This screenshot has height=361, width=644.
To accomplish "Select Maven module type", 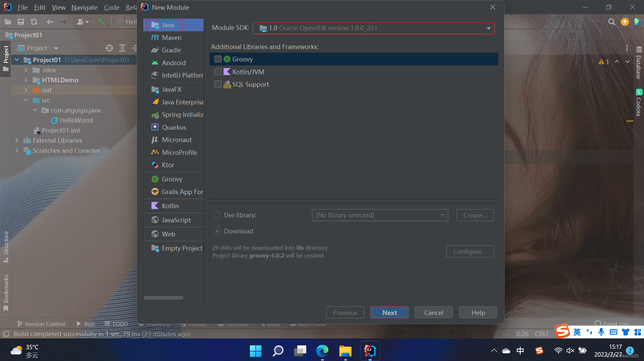I will click(173, 38).
